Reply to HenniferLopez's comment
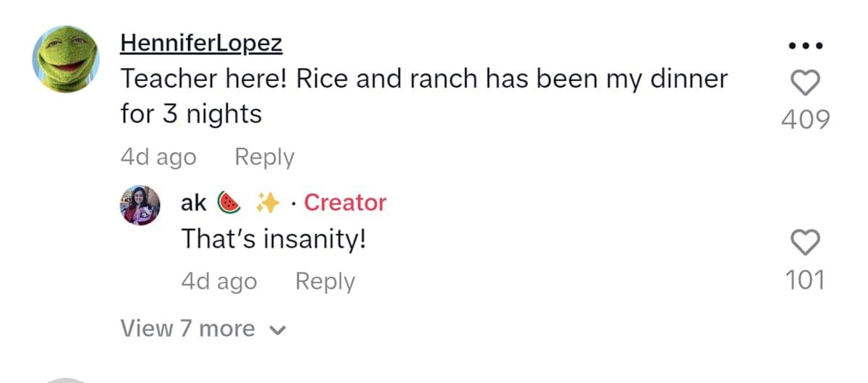868x383 pixels. point(265,157)
